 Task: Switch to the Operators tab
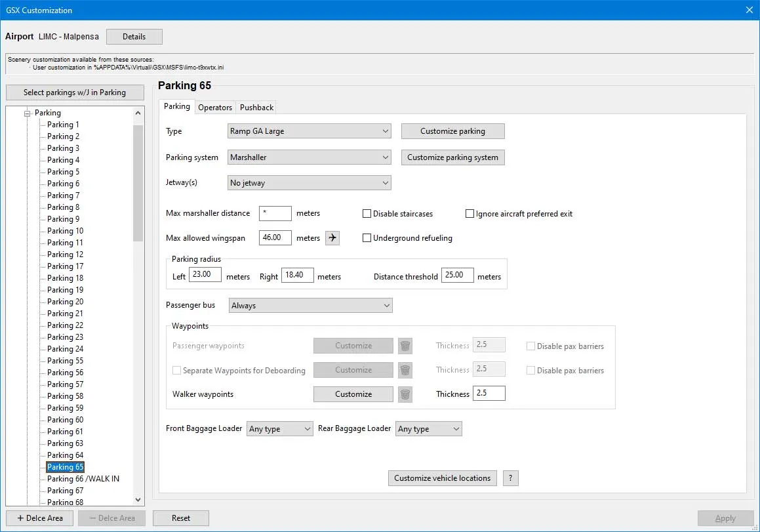pyautogui.click(x=215, y=107)
